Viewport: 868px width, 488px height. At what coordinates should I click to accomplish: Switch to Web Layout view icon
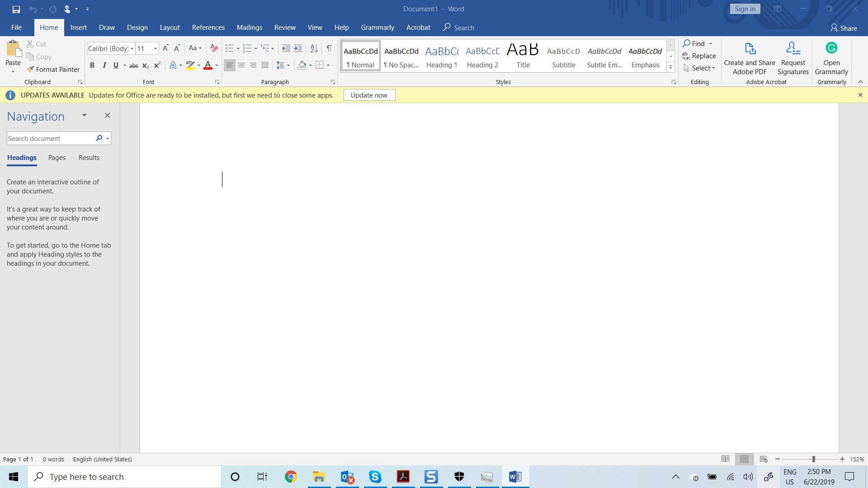764,459
